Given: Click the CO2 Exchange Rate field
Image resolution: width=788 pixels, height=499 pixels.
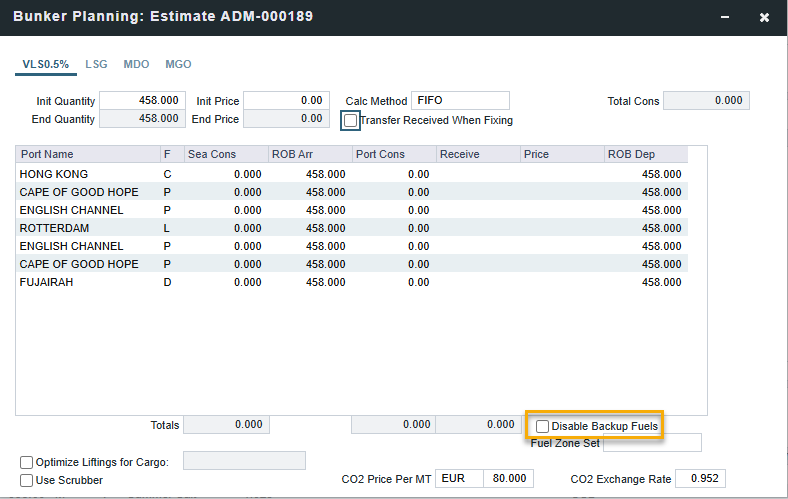Looking at the screenshot, I should [x=700, y=479].
